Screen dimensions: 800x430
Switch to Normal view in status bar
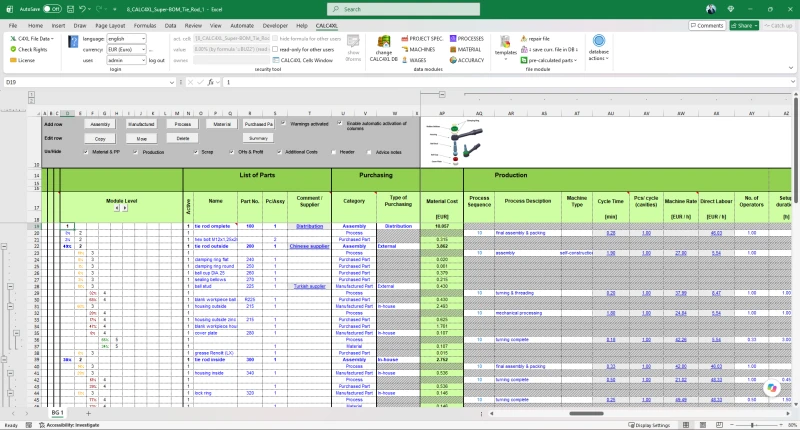pyautogui.click(x=686, y=425)
